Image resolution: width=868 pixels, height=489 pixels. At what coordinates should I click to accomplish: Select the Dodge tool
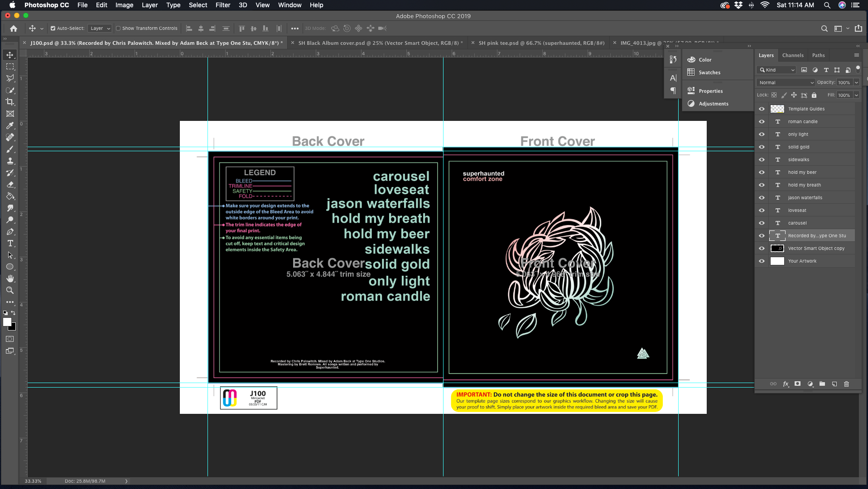[x=10, y=220]
